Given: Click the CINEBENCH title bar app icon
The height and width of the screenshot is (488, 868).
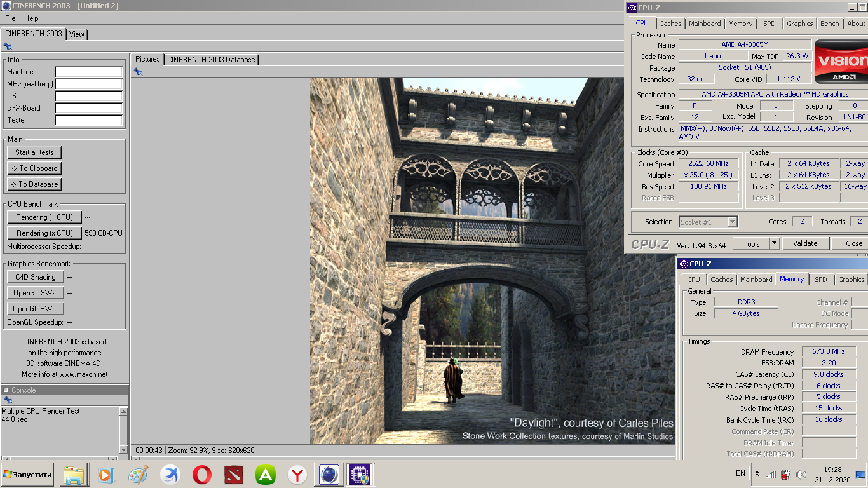Looking at the screenshot, I should 6,6.
